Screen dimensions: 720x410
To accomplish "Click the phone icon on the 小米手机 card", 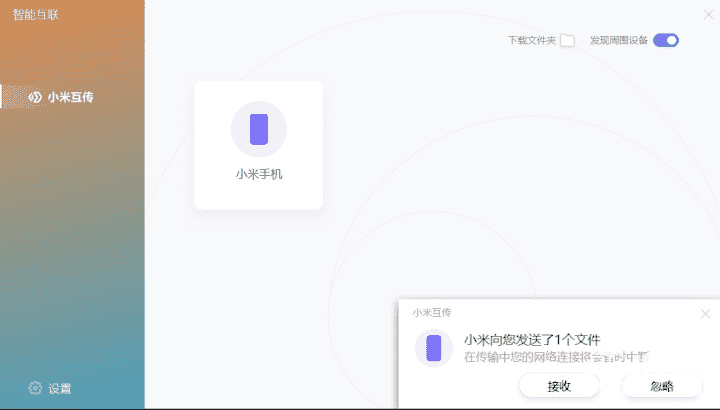I will (259, 129).
